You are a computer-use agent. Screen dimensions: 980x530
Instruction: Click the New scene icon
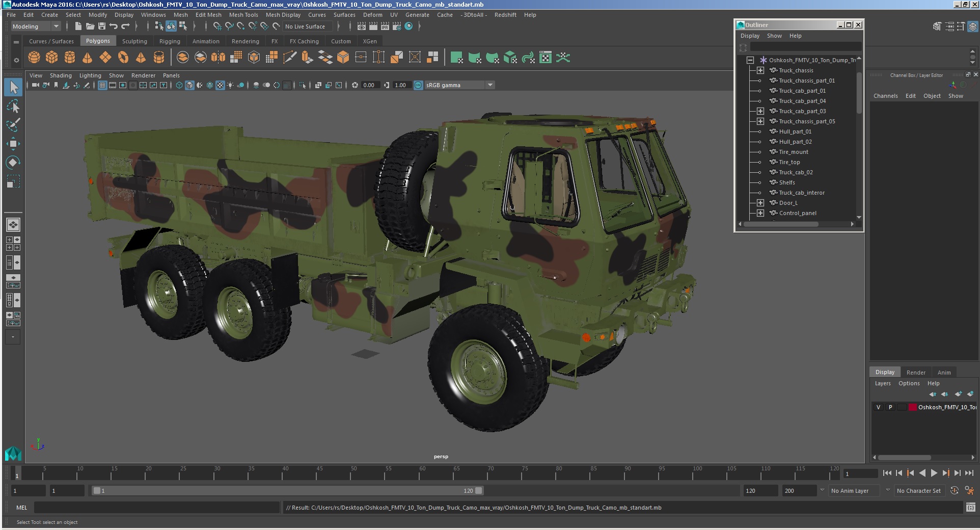click(78, 26)
